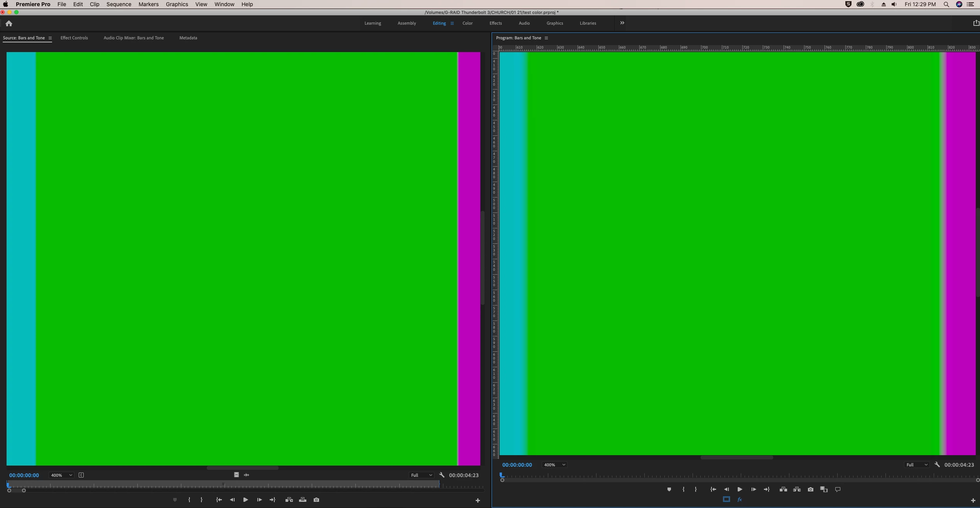Add Marker in Program monitor
Screen dimensions: 980x508
point(669,489)
